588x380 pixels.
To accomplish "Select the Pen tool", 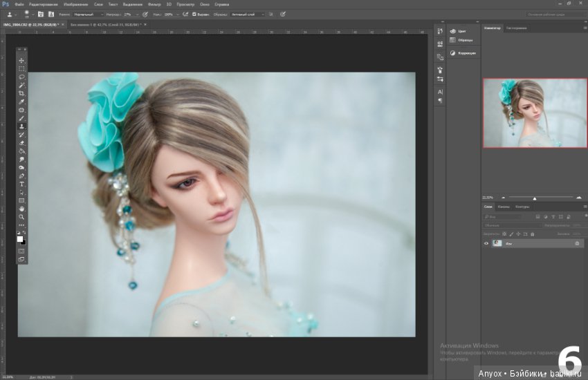I will coord(21,176).
